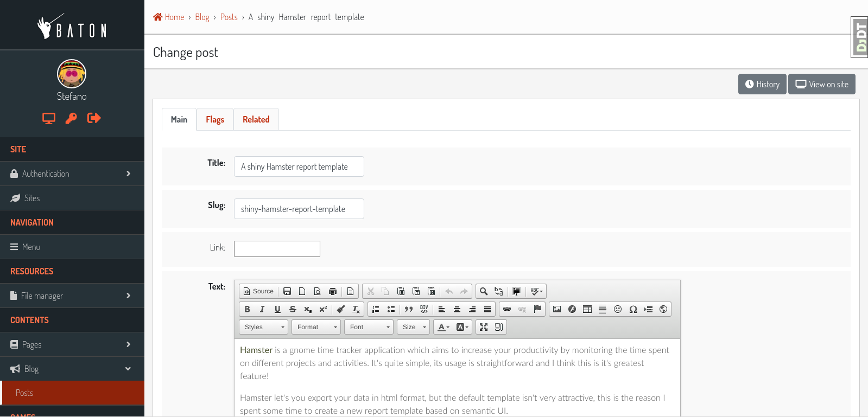Select the Main tab

pyautogui.click(x=179, y=119)
